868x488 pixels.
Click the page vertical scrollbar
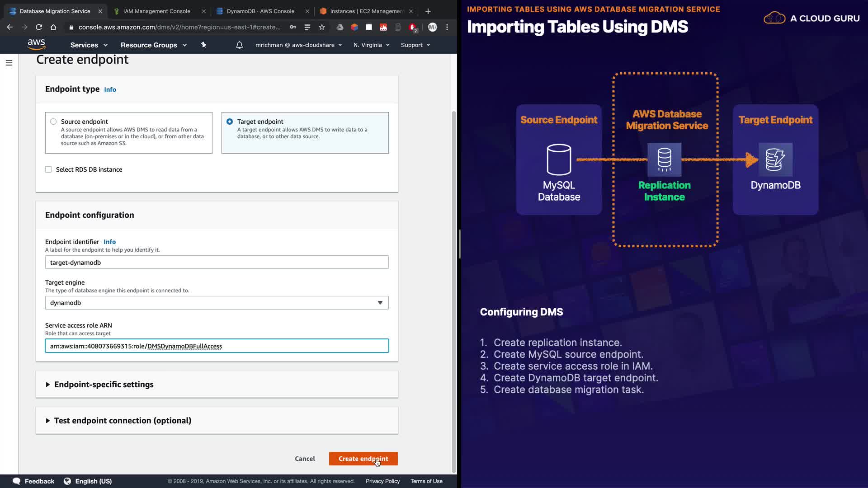tap(454, 289)
